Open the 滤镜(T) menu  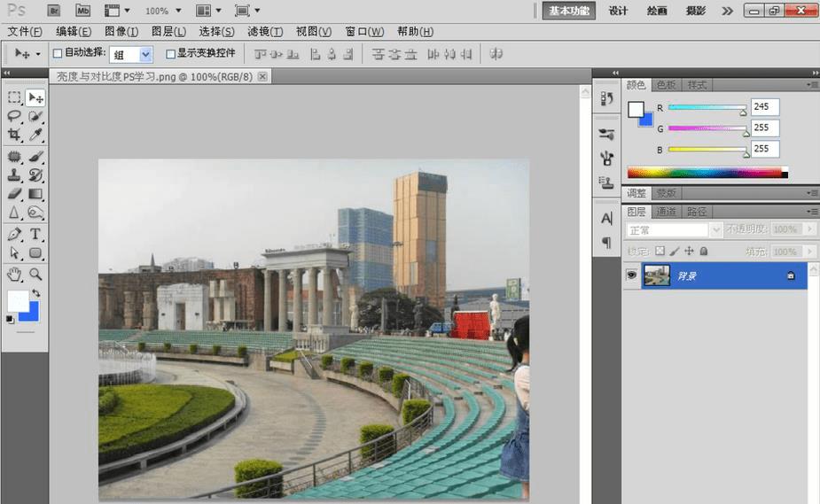[265, 32]
